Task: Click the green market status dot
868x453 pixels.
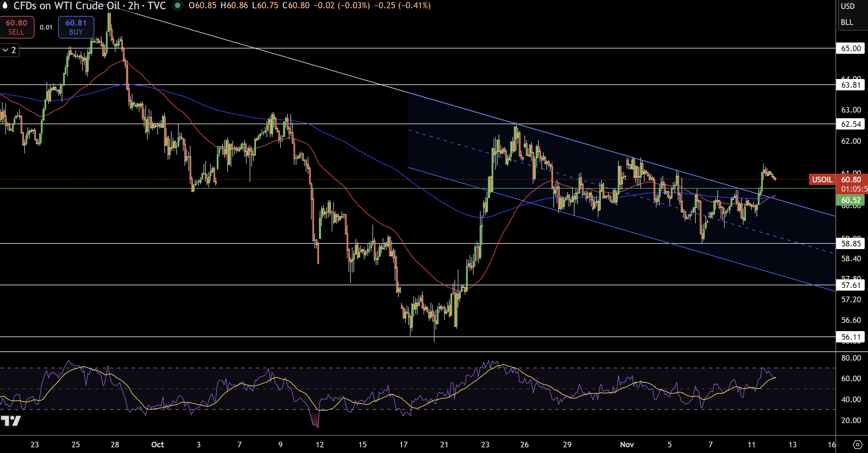Action: point(177,5)
